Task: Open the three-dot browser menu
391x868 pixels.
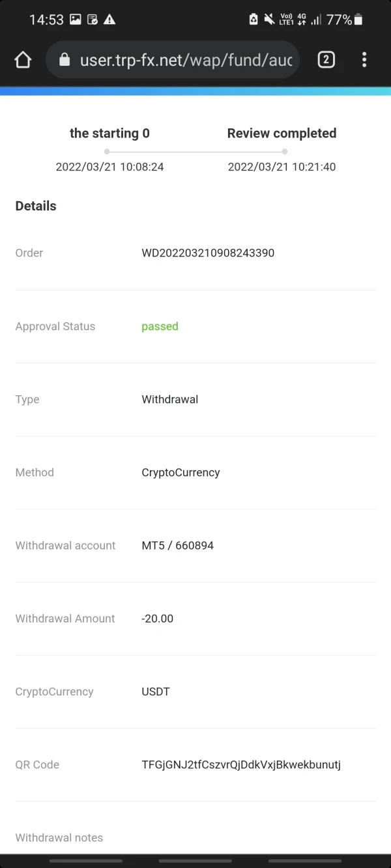Action: point(364,61)
